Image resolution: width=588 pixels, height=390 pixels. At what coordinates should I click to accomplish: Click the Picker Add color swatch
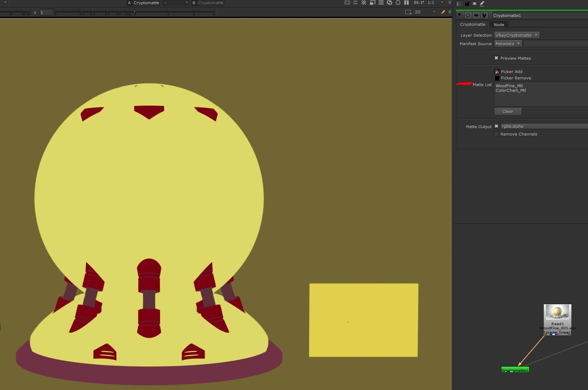coord(497,72)
